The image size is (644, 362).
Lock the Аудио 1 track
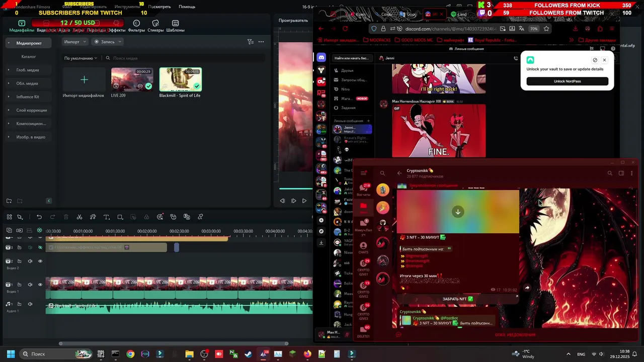point(20,304)
